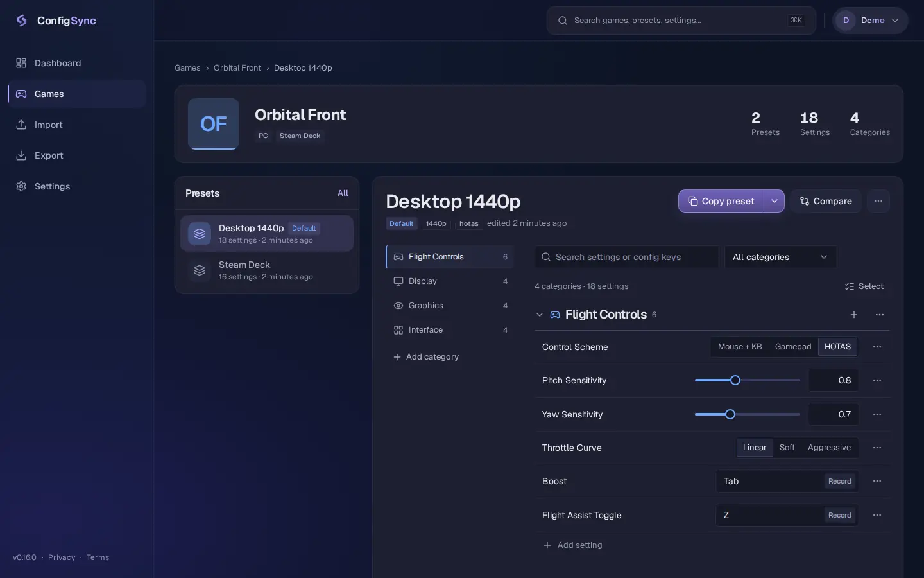Click the Desktop 1440p preset layers icon
924x578 pixels.
pyautogui.click(x=200, y=234)
